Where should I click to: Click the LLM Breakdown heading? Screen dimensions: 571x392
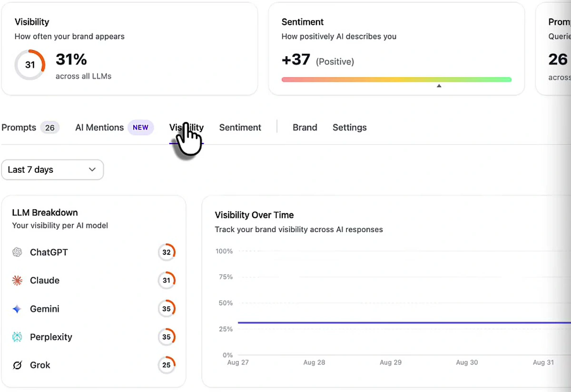(45, 213)
